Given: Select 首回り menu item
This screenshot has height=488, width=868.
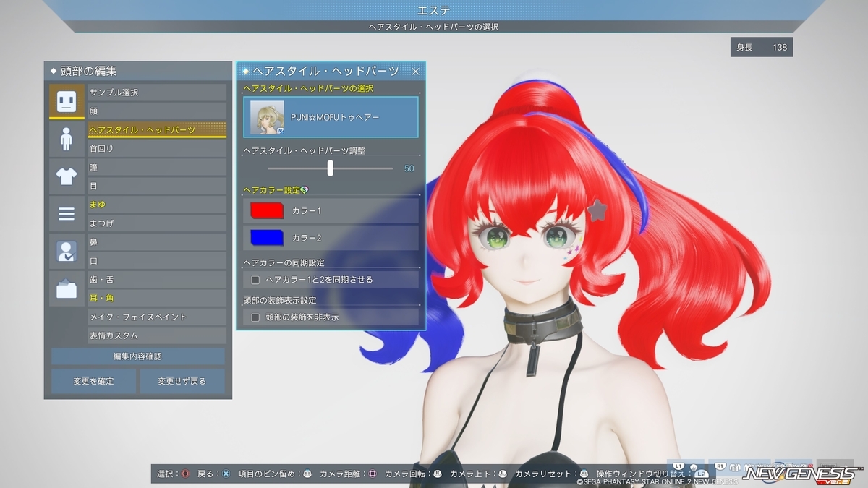Looking at the screenshot, I should point(157,148).
